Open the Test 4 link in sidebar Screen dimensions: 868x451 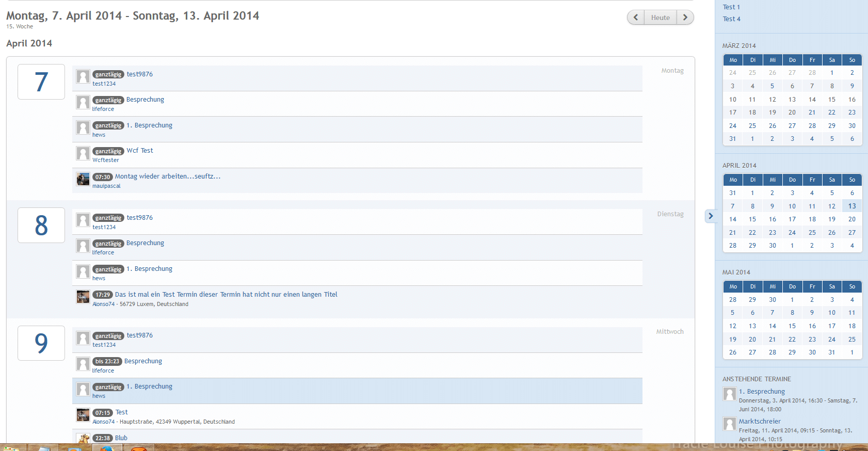731,19
